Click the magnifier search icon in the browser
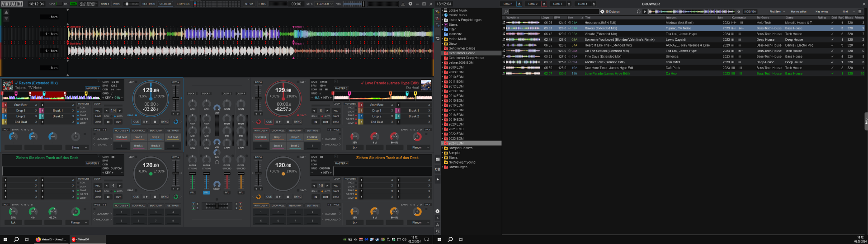This screenshot has height=244, width=868. click(x=506, y=12)
